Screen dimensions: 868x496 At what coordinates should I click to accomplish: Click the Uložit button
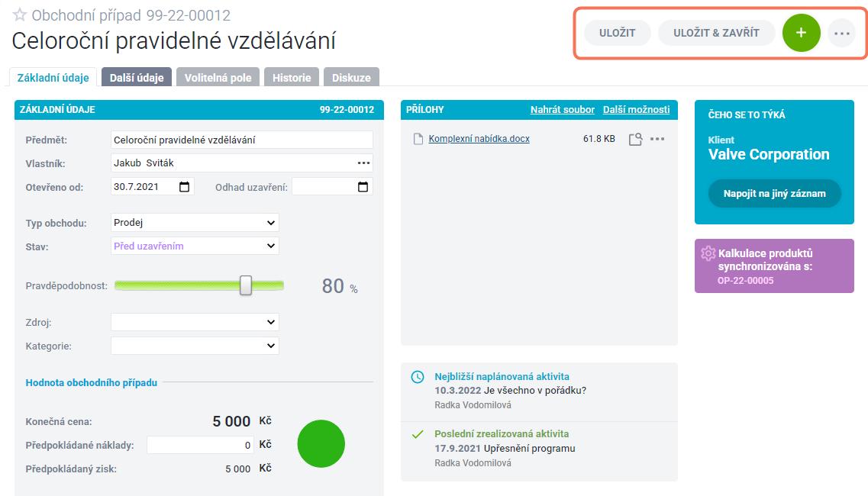618,33
